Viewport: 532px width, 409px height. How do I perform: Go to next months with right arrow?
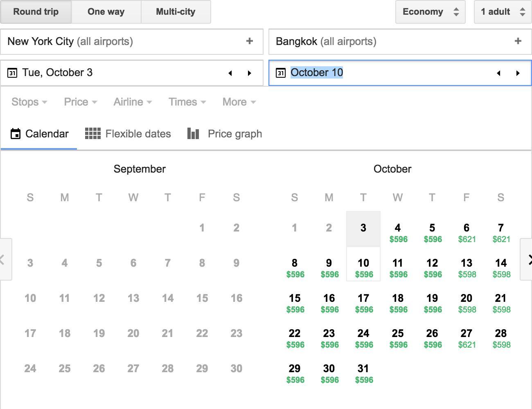[x=527, y=259]
